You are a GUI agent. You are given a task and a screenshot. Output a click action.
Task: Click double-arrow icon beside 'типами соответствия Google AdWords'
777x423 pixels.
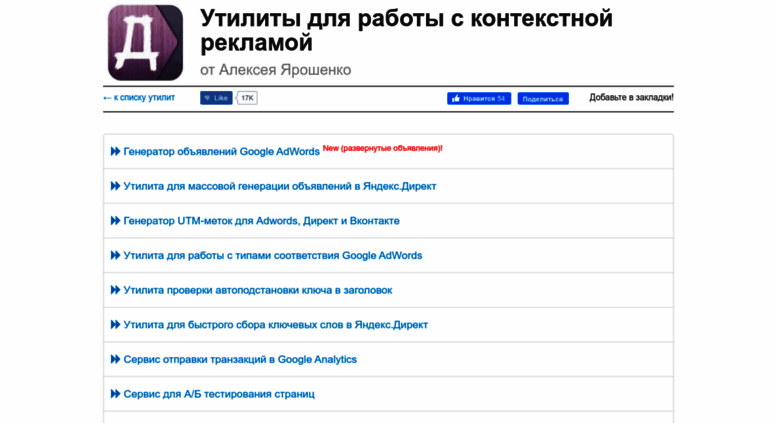[x=115, y=255]
